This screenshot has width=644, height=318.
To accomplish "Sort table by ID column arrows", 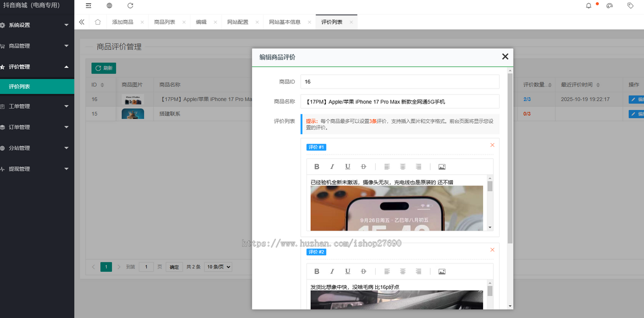I will point(102,85).
